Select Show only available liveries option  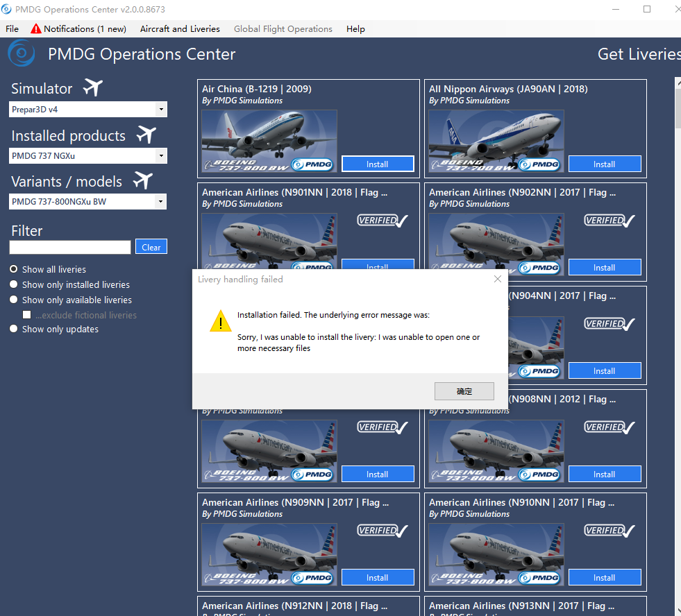coord(13,300)
